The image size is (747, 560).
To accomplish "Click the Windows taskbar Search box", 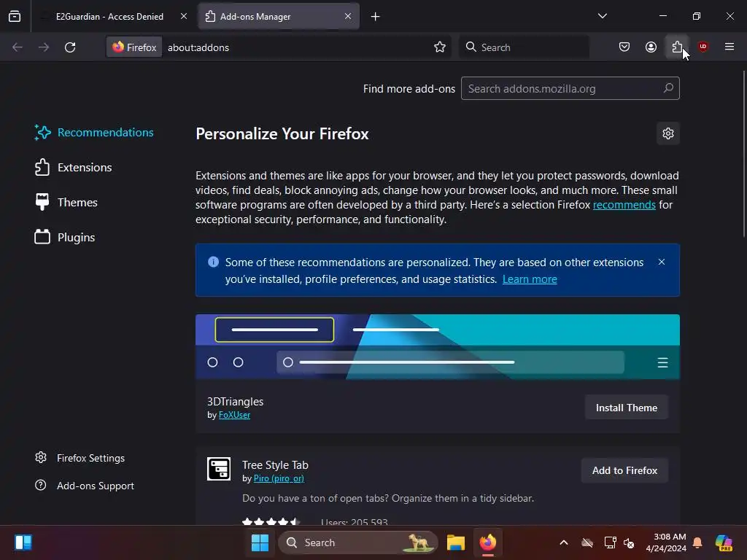I will pyautogui.click(x=357, y=542).
